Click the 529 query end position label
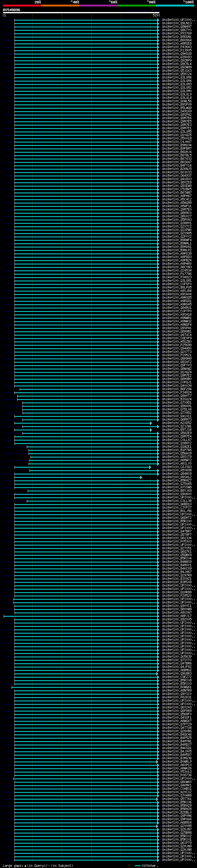This screenshot has height=868, width=197. point(155,15)
